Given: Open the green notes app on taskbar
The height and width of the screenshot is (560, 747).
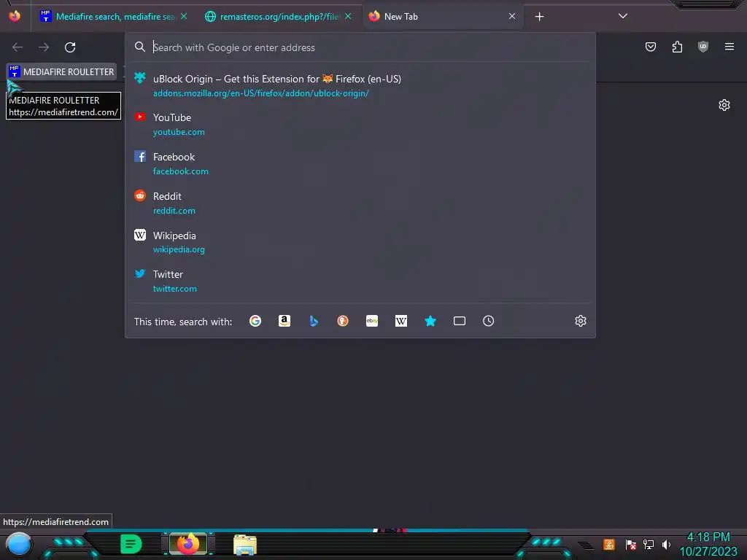Looking at the screenshot, I should point(131,544).
